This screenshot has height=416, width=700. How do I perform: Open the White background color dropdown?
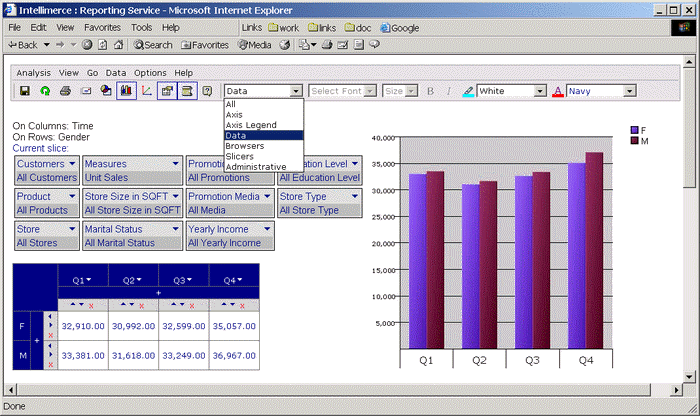click(x=540, y=91)
